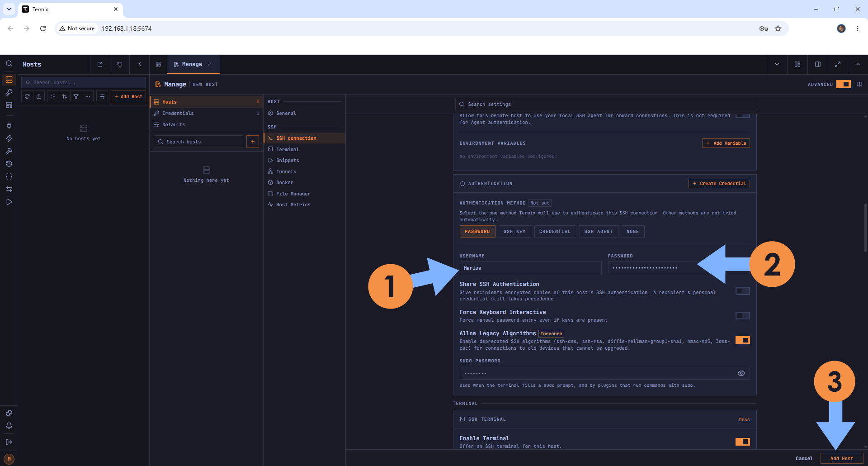Click the Username input field
Screen dimensions: 868x466
coord(530,268)
